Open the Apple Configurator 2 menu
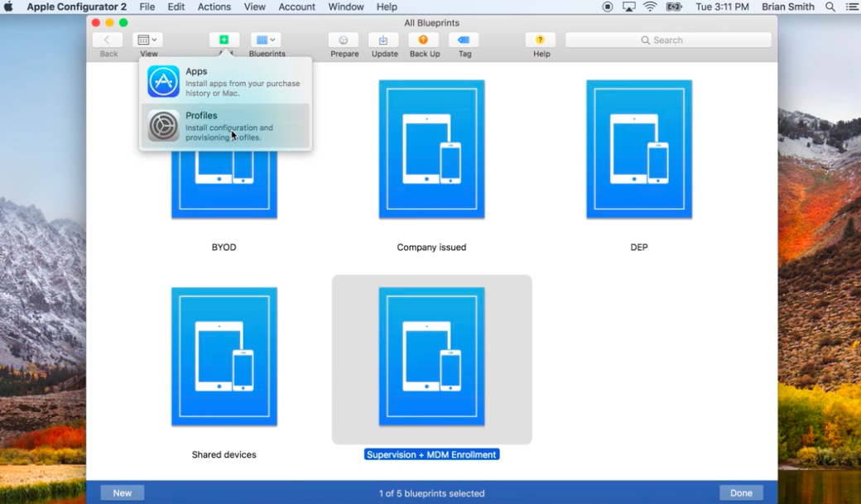 (x=76, y=7)
